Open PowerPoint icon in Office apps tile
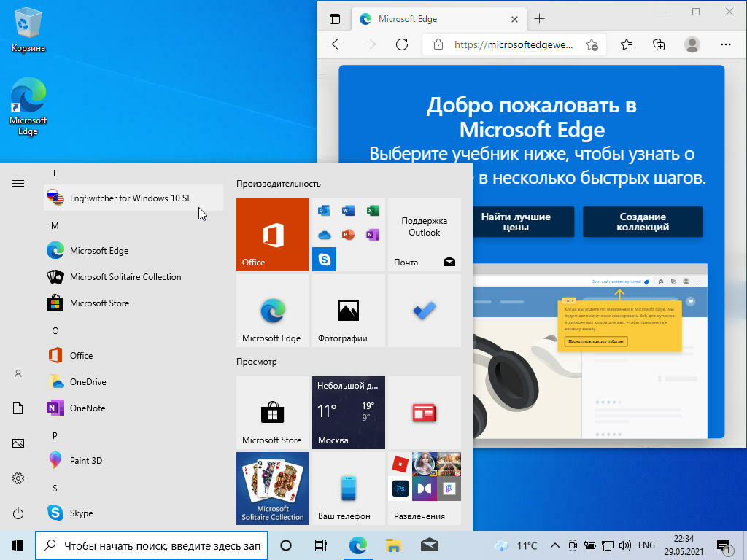Image resolution: width=747 pixels, height=560 pixels. [x=348, y=234]
